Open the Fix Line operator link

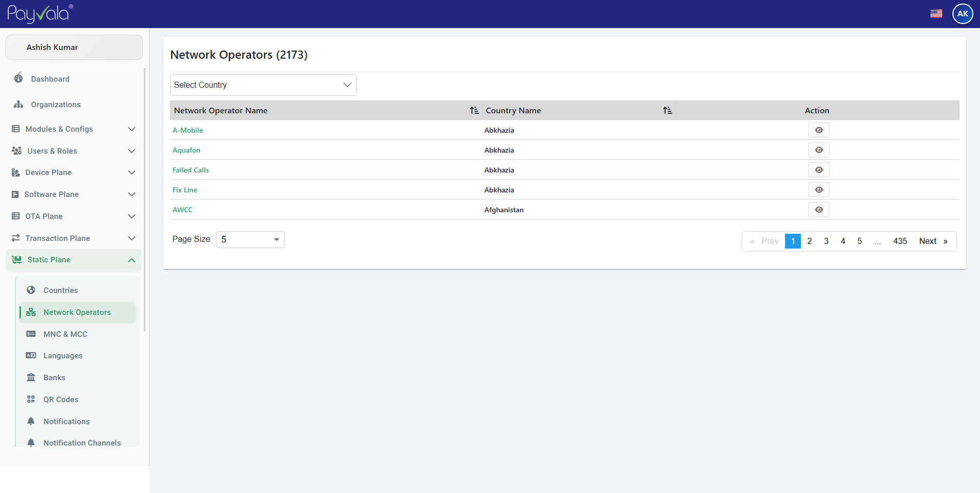[185, 190]
